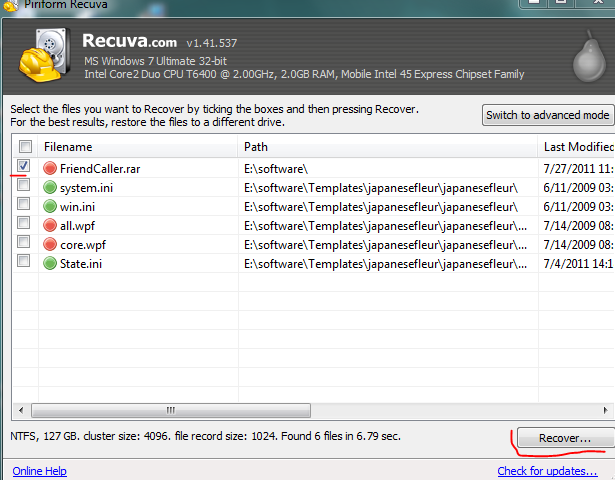Click the Piriform Recuva window title
Viewport: 615px width, 480px height.
coord(66,5)
